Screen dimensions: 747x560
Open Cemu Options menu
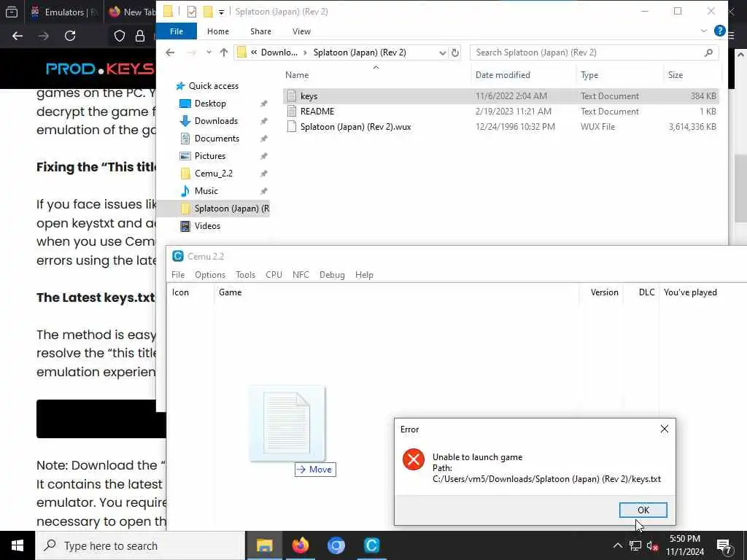(x=210, y=275)
